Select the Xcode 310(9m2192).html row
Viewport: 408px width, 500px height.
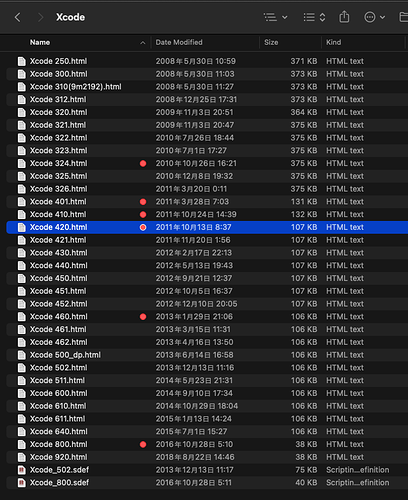[207, 87]
